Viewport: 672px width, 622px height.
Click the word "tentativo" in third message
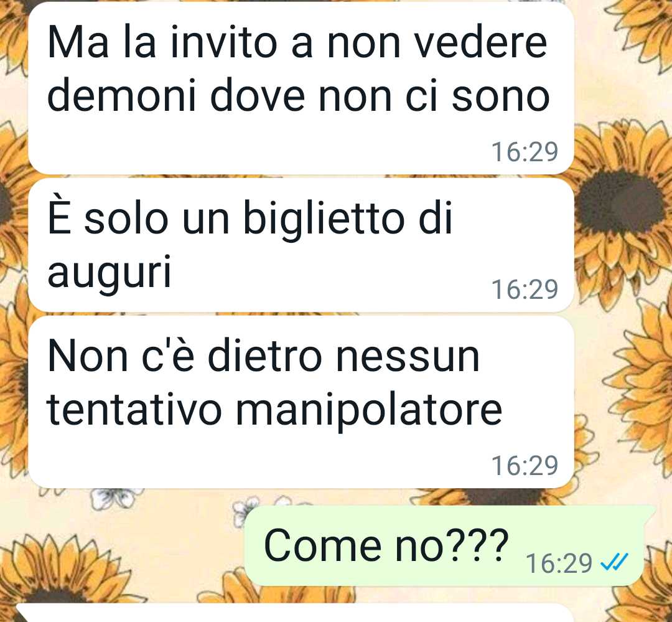tap(134, 409)
